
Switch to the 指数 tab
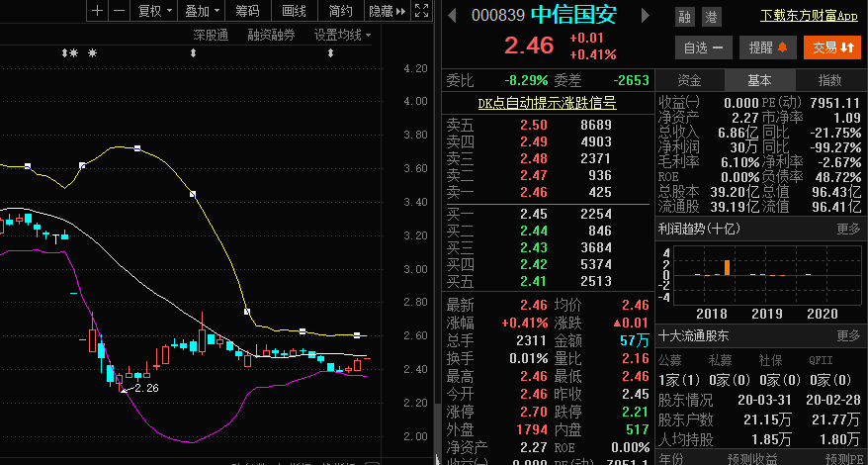click(830, 80)
